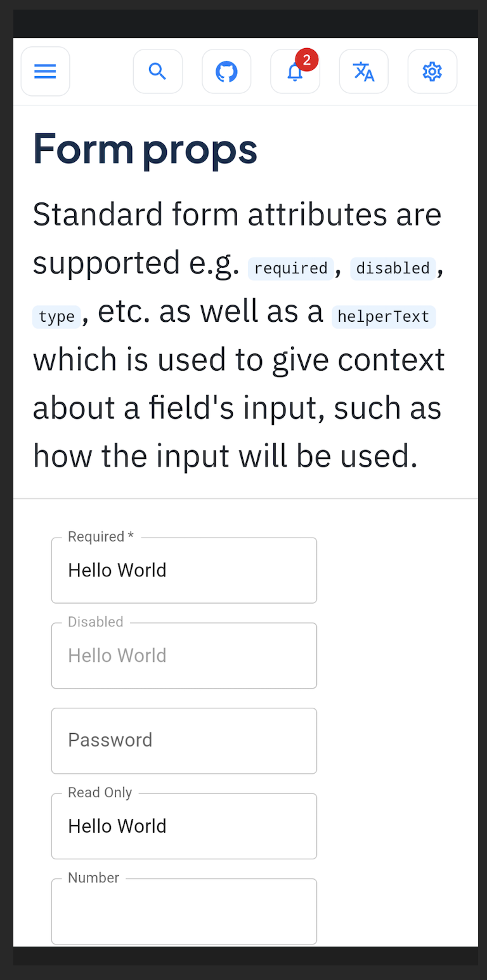Open the GitHub repository icon
Image resolution: width=487 pixels, height=980 pixels.
point(226,71)
